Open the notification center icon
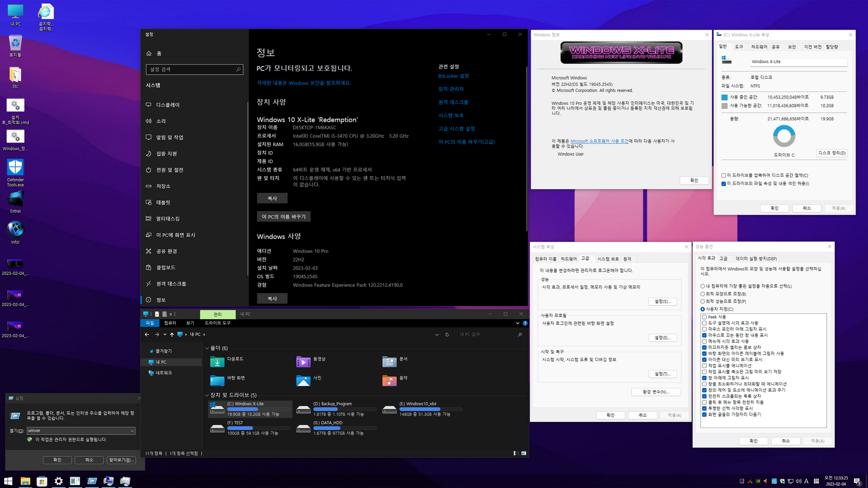868x488 pixels. point(858,481)
